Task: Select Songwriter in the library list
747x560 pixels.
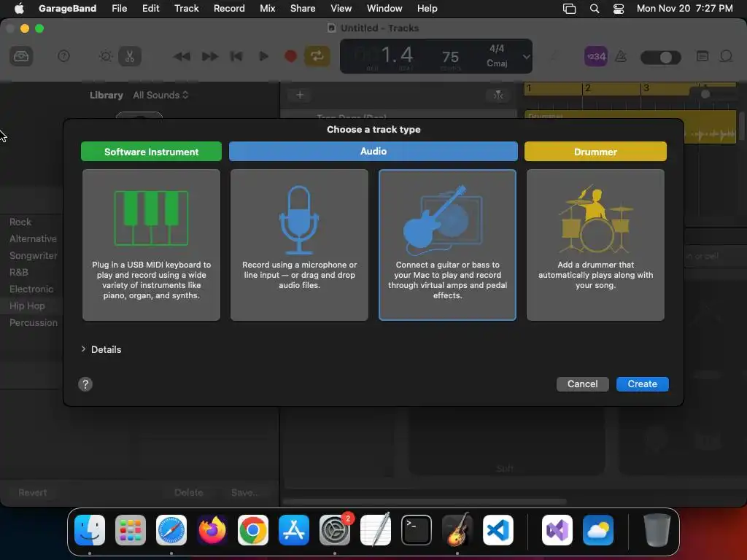Action: [x=34, y=256]
